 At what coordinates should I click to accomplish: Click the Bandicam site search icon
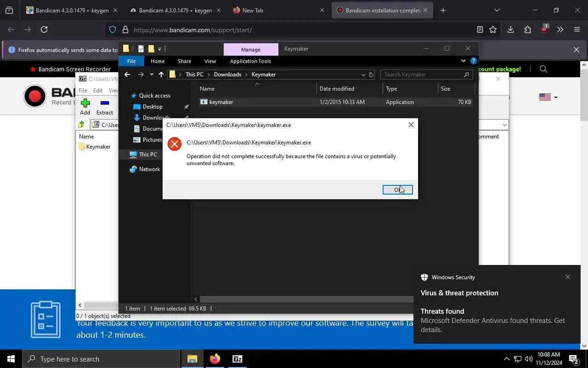[x=543, y=69]
